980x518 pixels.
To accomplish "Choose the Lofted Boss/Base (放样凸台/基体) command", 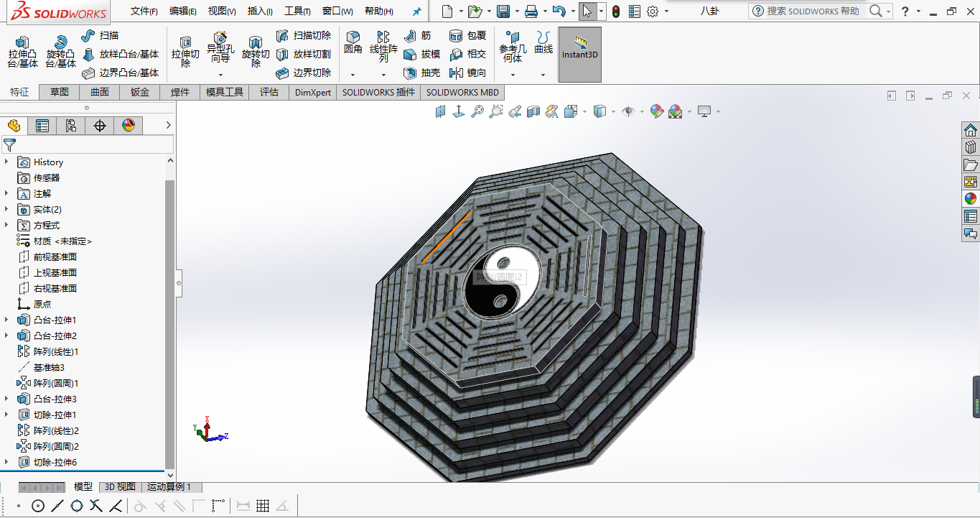I will pos(120,54).
